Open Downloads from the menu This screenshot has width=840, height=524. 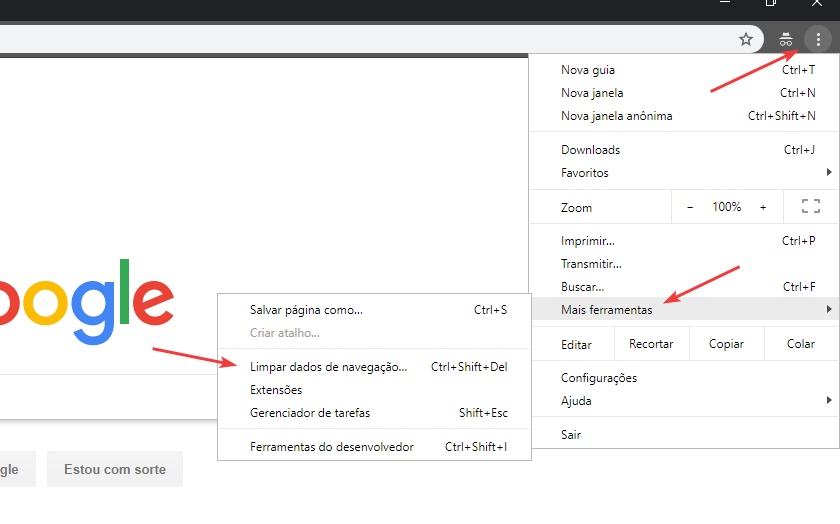pos(684,149)
